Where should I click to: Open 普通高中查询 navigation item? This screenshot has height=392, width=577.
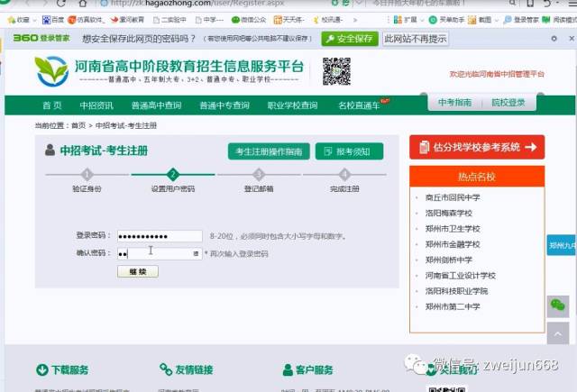click(x=156, y=105)
